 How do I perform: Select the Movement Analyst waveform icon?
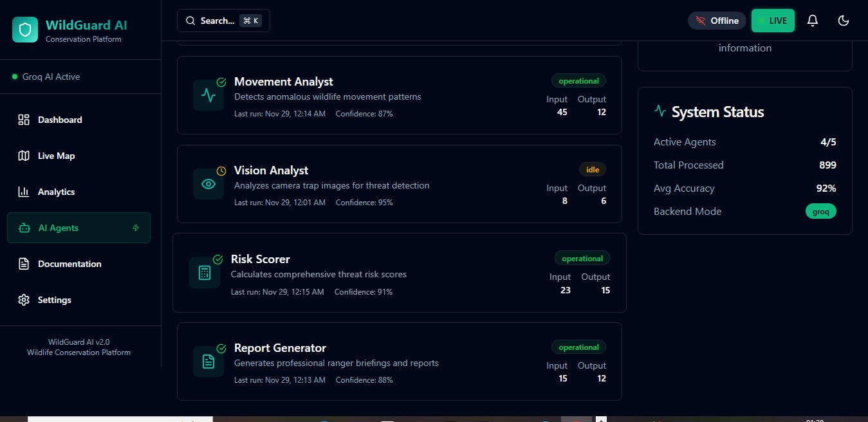pos(208,95)
